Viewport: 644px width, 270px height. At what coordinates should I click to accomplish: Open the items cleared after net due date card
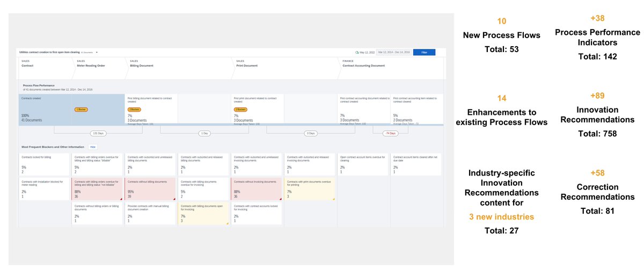coord(417,164)
